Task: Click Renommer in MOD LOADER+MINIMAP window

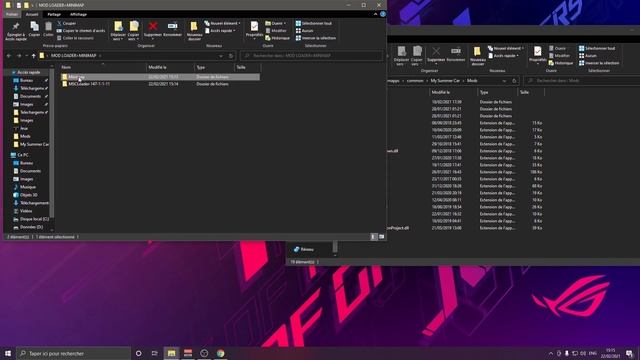Action: coord(172,29)
